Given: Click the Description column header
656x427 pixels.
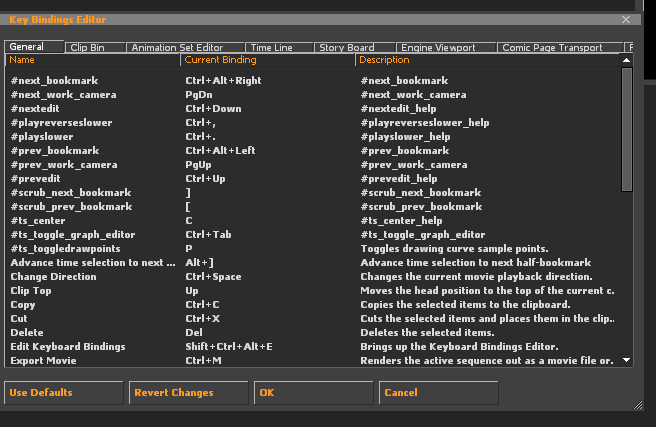Looking at the screenshot, I should coord(487,60).
